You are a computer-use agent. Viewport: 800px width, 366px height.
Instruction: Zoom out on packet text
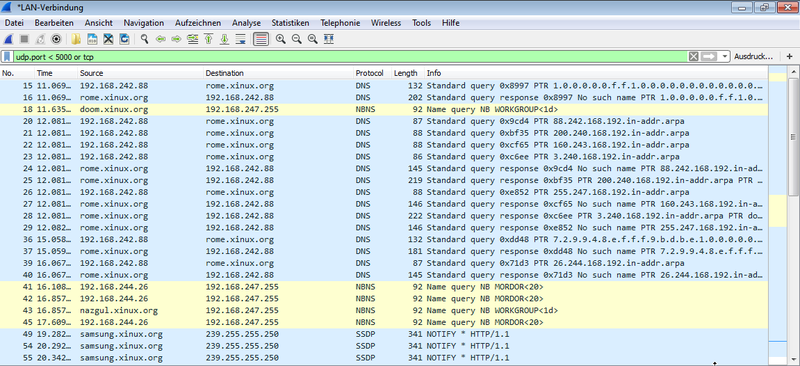click(296, 39)
